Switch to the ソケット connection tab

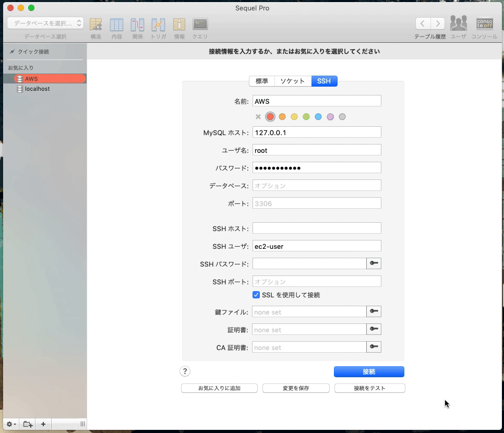[293, 81]
